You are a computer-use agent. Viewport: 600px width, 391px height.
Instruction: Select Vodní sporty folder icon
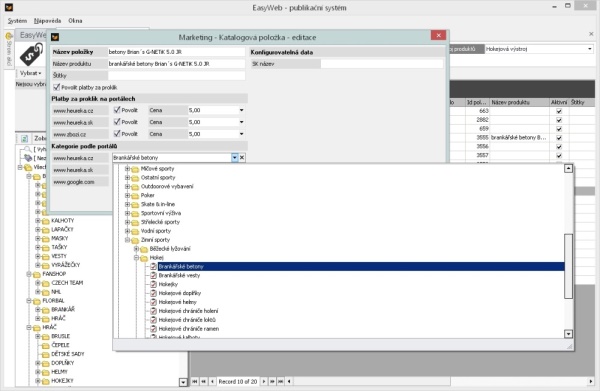click(x=135, y=231)
